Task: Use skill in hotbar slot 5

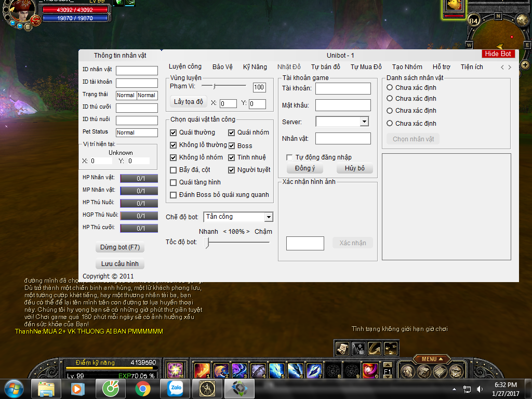Action: pos(276,370)
